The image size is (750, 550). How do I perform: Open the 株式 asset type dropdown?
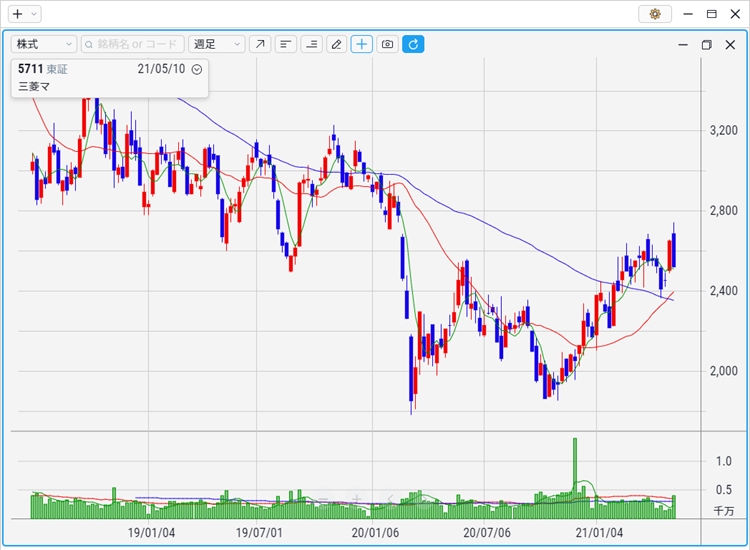coord(44,44)
